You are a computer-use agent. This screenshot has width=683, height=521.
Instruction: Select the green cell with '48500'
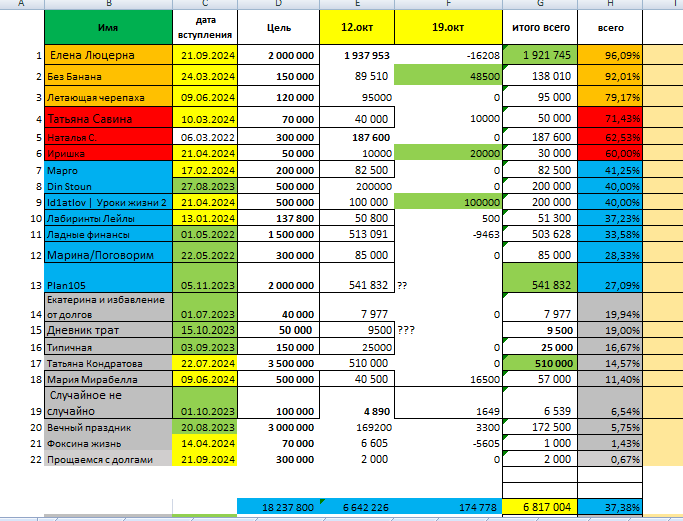[448, 75]
